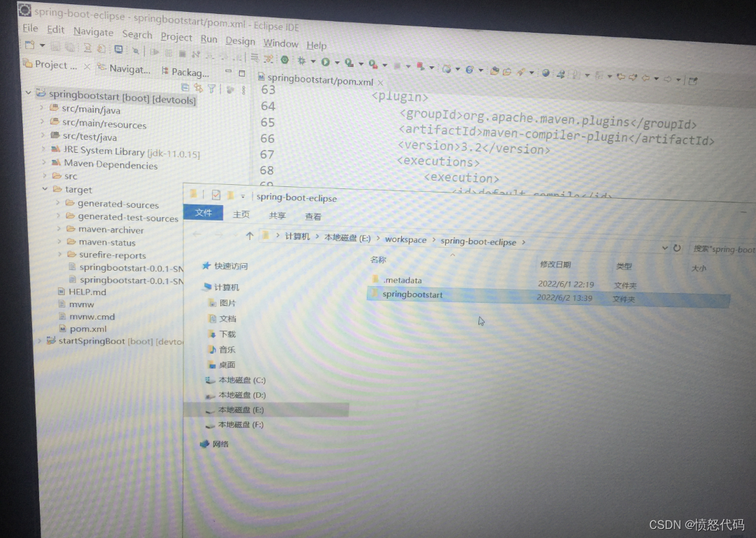The width and height of the screenshot is (756, 538).
Task: Click the Debug bug icon in Eclipse toolbar
Action: click(x=302, y=61)
